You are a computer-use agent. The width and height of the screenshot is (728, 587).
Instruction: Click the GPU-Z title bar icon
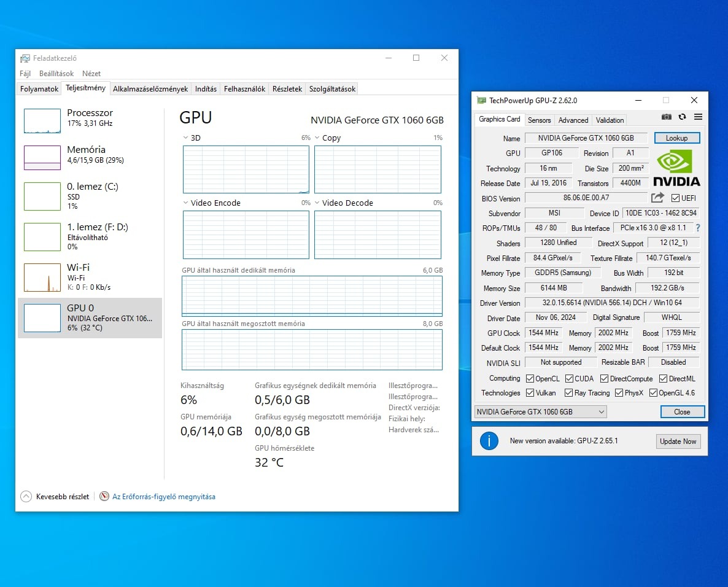point(481,100)
